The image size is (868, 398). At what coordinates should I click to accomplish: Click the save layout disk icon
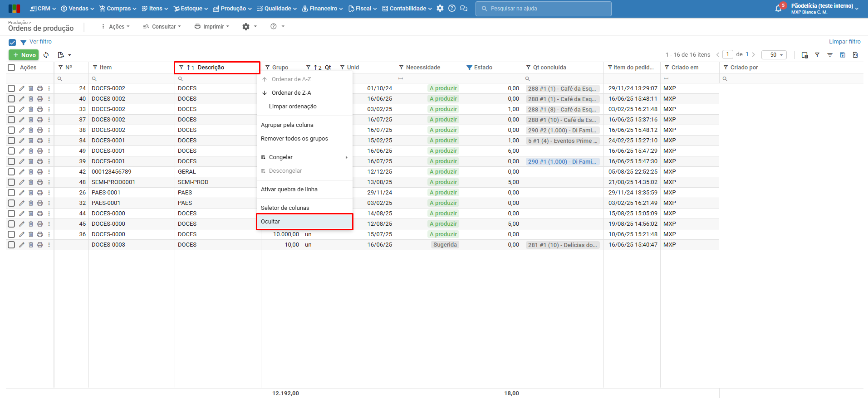click(x=843, y=55)
